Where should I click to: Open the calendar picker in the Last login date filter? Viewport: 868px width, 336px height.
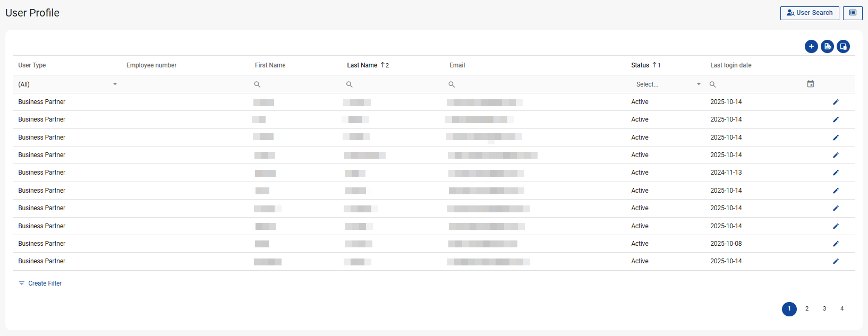tap(810, 84)
